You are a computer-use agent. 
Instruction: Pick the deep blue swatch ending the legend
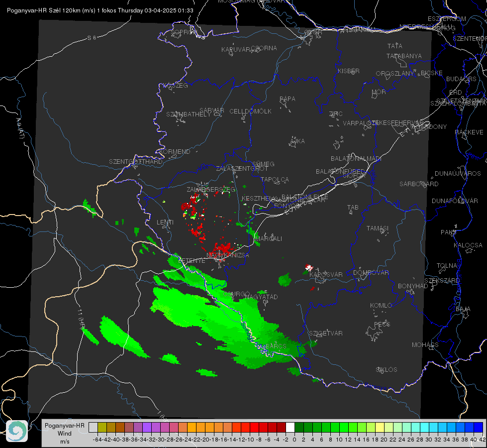point(479,427)
